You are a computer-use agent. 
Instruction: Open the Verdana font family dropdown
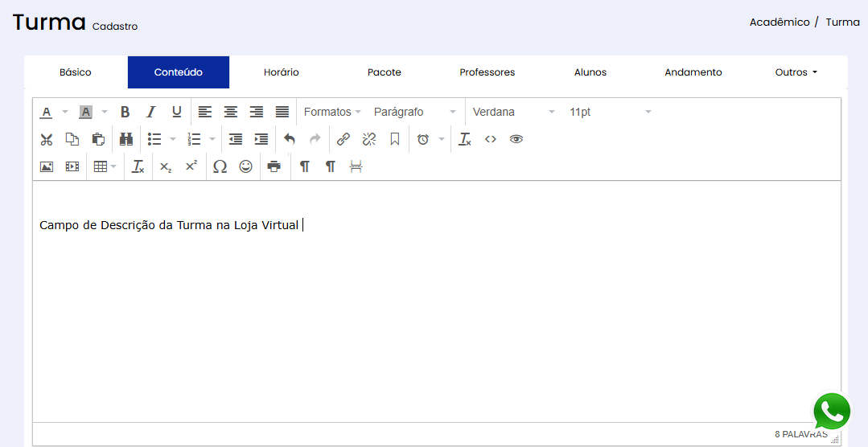pos(513,113)
